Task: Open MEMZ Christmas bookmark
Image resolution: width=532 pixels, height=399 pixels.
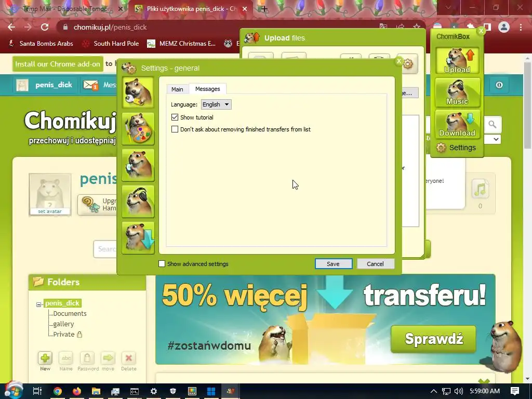Action: (x=182, y=44)
